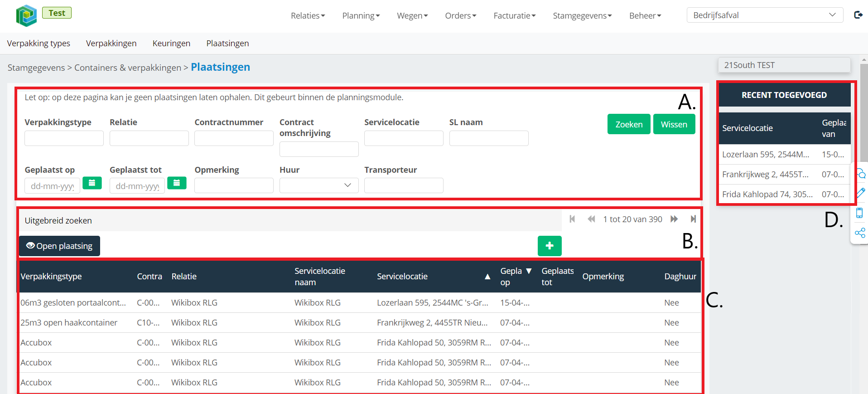Screen dimensions: 868x394
Task: Sort table by Opmerking column header
Action: coord(603,276)
